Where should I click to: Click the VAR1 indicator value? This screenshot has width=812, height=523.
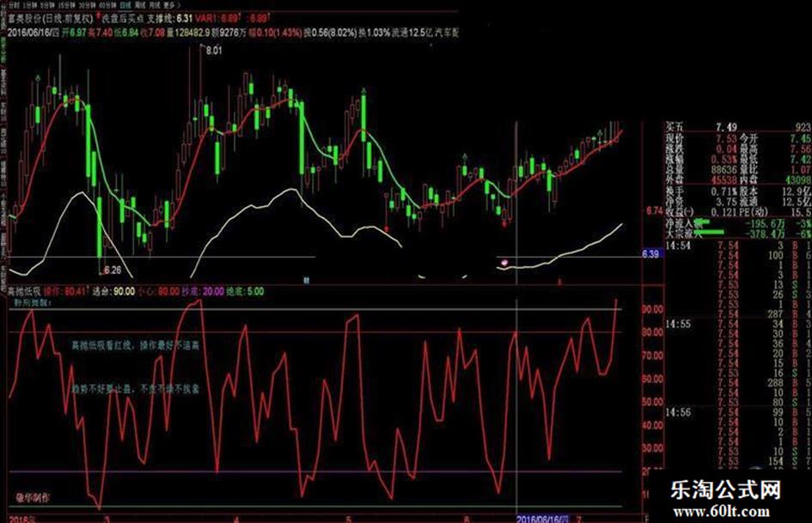(x=217, y=19)
